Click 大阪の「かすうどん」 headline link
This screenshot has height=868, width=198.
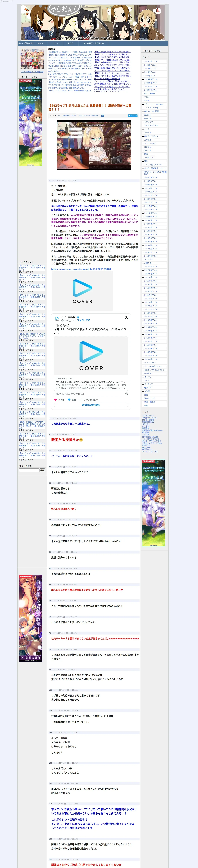tap(112, 52)
